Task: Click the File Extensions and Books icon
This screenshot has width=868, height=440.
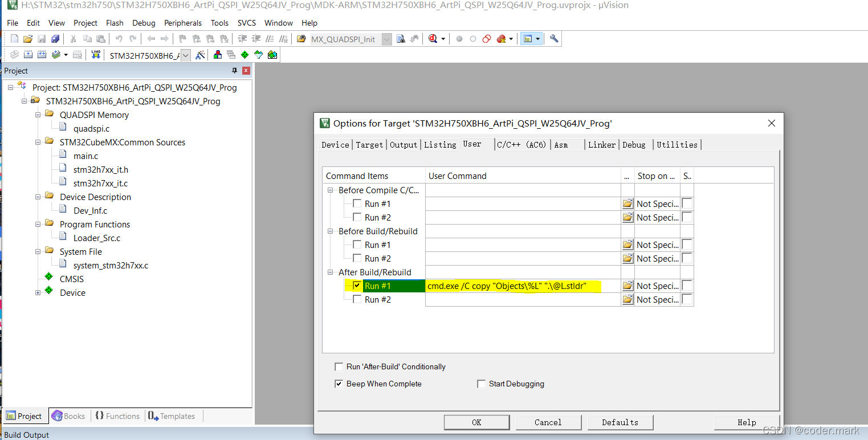Action: click(x=217, y=55)
